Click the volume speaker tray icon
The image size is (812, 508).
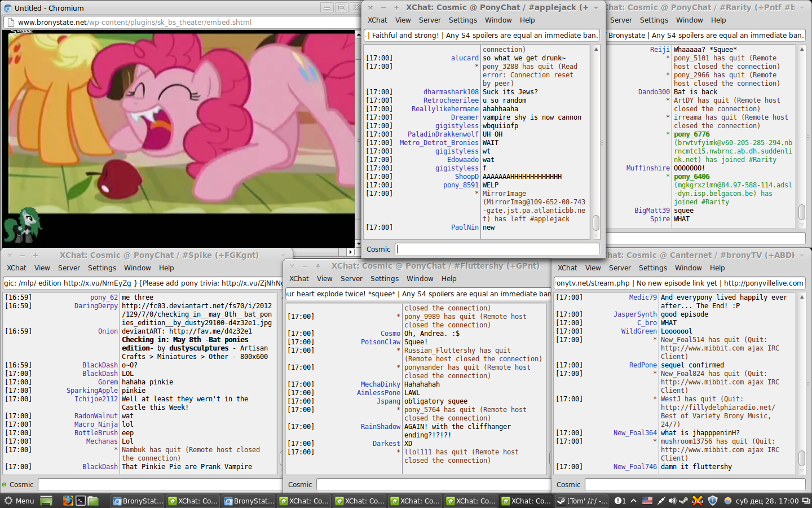[x=672, y=501]
